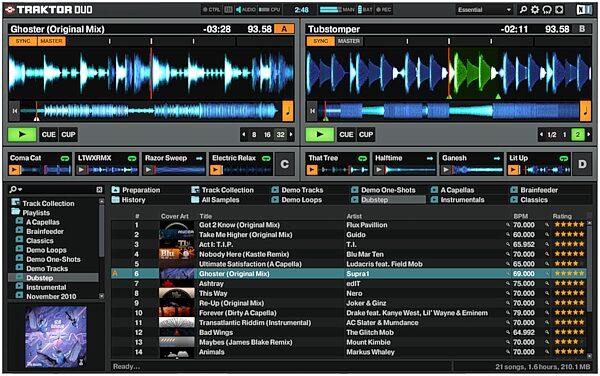This screenshot has height=376, width=600.
Task: Click Deck A loop size right arrow
Action: click(x=291, y=135)
